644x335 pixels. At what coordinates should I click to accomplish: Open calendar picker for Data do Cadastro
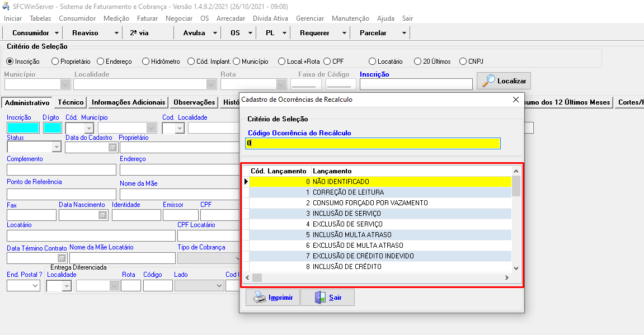(112, 147)
